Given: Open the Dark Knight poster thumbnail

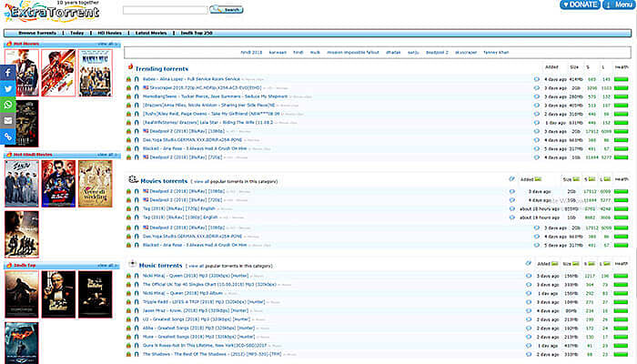Looking at the screenshot, I should click(22, 343).
